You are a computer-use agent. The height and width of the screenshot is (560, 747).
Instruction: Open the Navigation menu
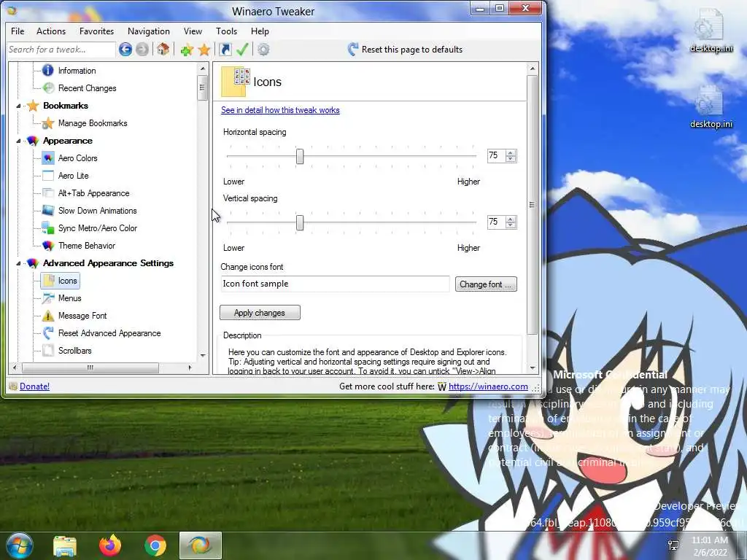point(149,31)
